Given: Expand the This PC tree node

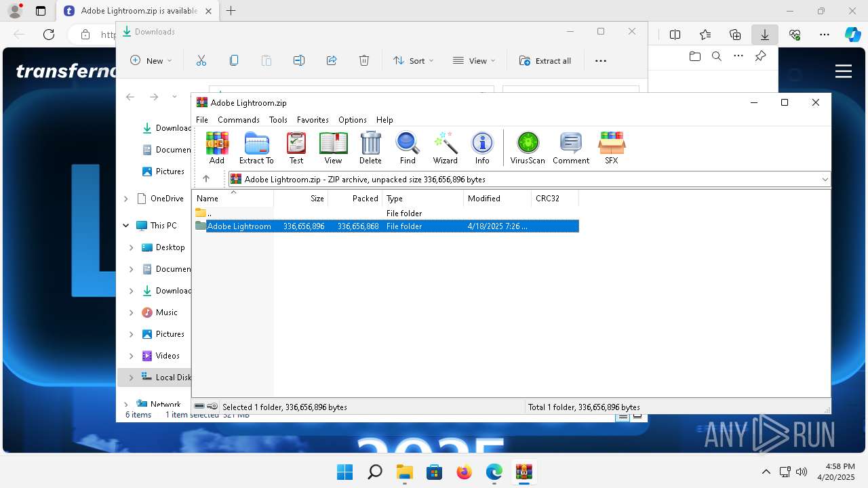Looking at the screenshot, I should pos(126,226).
